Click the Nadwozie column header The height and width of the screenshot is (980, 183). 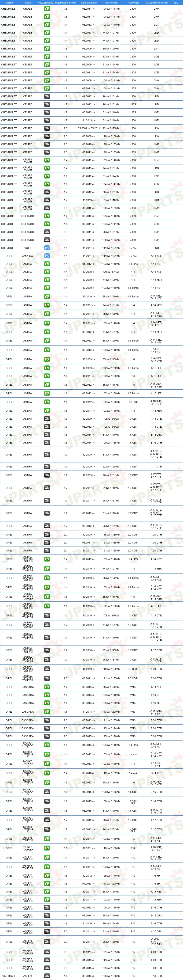pos(133,2)
